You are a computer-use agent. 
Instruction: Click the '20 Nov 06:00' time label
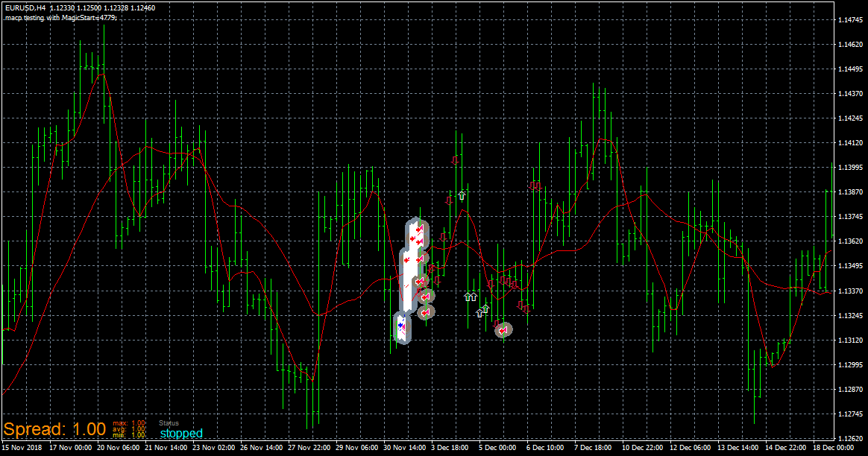click(x=119, y=447)
